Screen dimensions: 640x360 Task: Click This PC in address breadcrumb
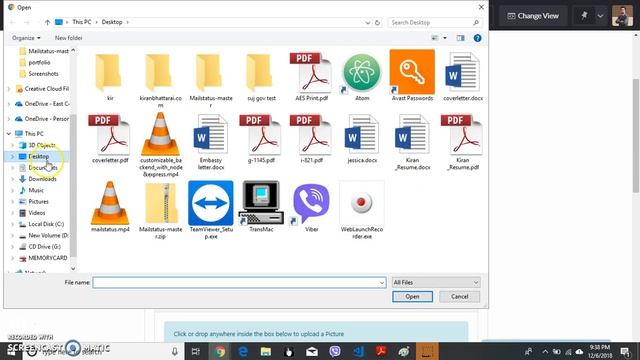click(82, 22)
